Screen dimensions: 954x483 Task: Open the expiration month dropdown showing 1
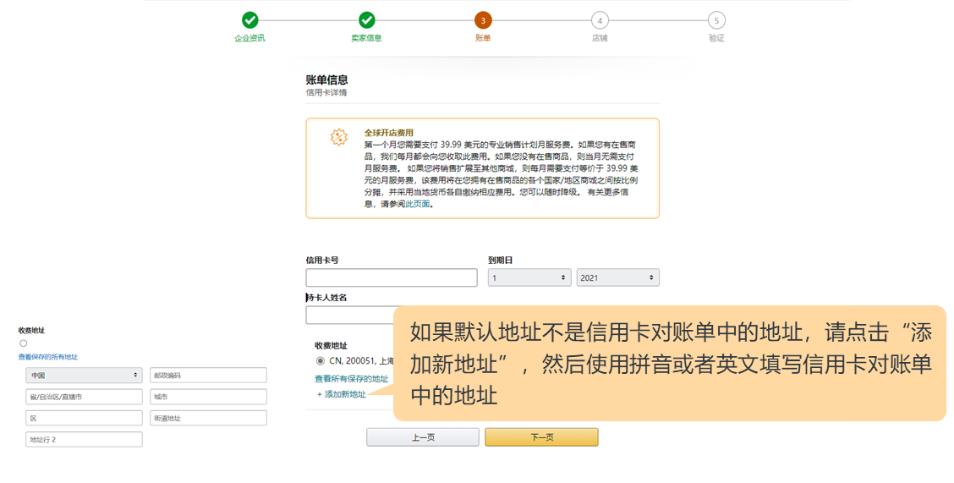click(529, 278)
